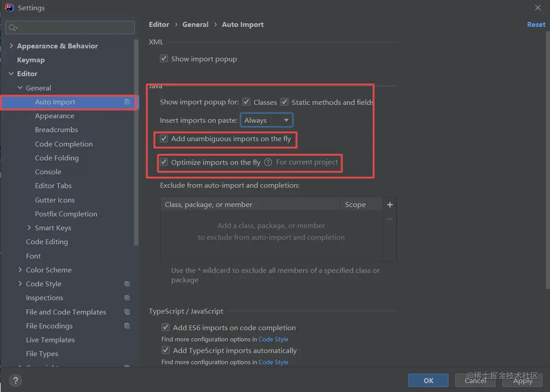Open File Types settings page

click(x=42, y=354)
